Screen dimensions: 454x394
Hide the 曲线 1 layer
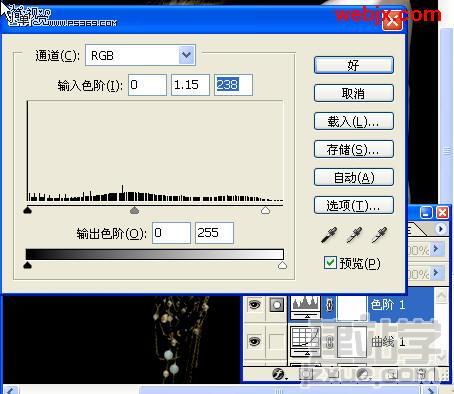pos(255,342)
